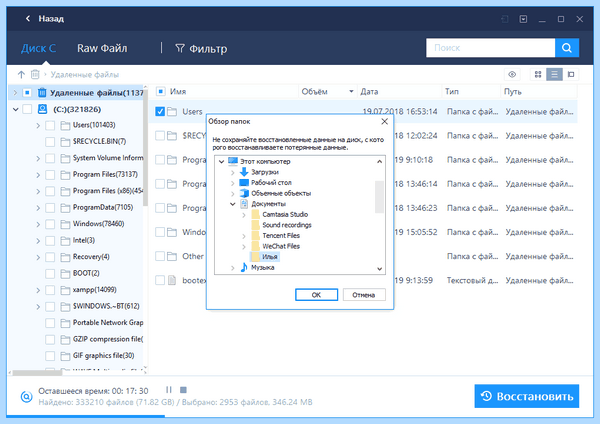The height and width of the screenshot is (424, 600).
Task: Pause the scan with pause icon
Action: (169, 390)
